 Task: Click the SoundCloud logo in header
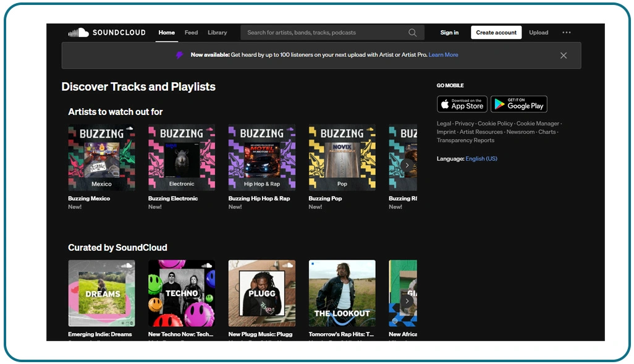click(x=106, y=33)
